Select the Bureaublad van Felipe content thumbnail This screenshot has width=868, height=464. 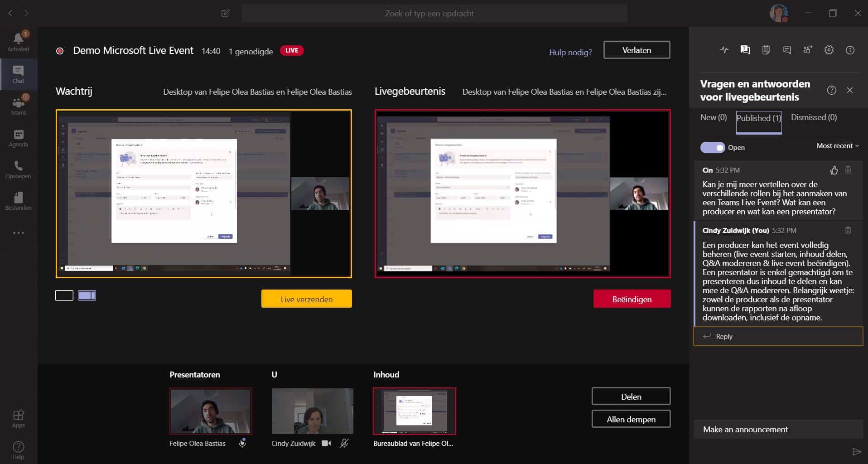414,411
